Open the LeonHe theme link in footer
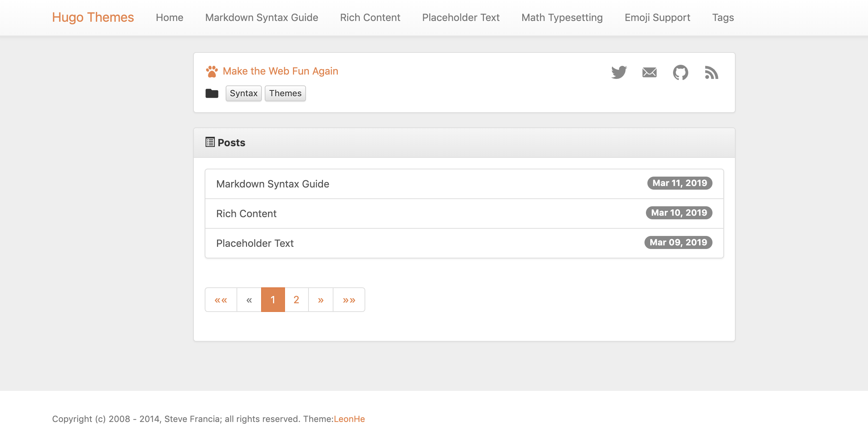Viewport: 868px width, 435px height. 349,419
